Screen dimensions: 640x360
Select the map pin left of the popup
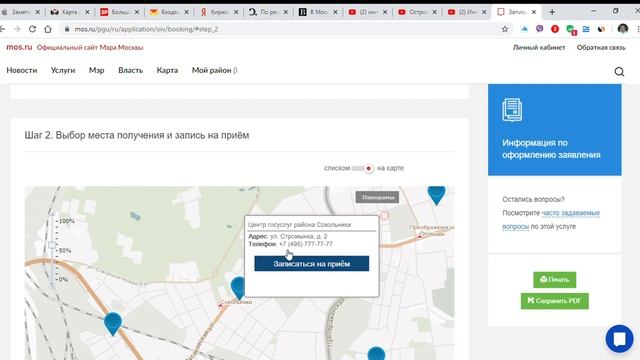[238, 287]
